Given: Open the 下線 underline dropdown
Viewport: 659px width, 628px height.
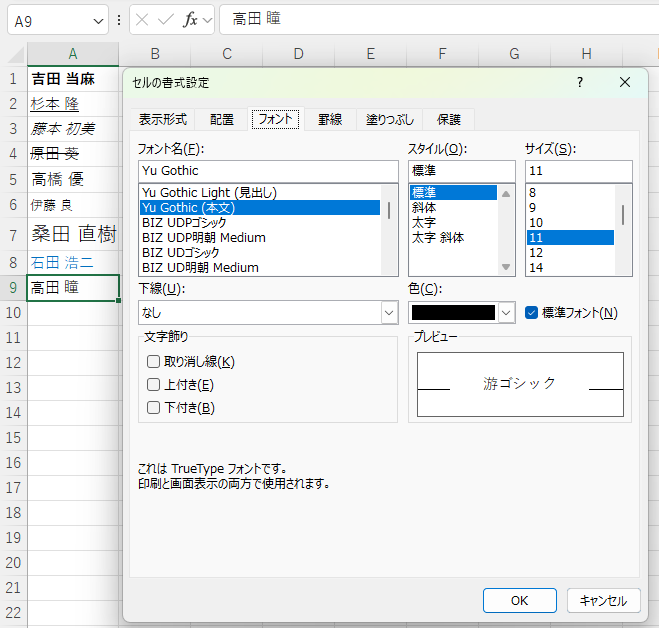Looking at the screenshot, I should (x=389, y=313).
